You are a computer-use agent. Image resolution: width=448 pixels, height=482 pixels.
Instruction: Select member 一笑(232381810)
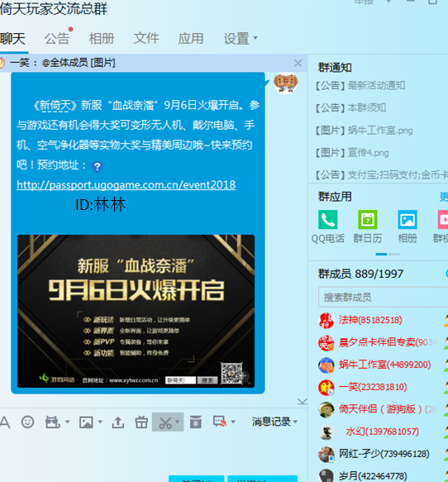(x=373, y=387)
